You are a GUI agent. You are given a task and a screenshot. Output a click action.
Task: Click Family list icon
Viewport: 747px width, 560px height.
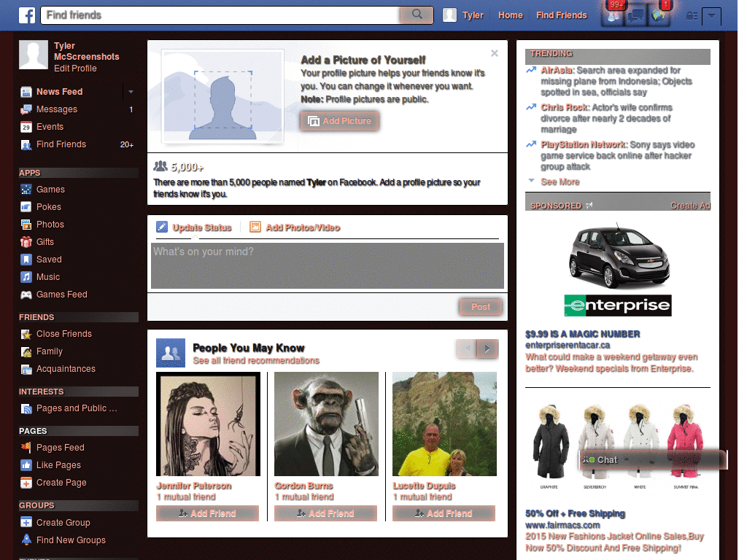[26, 352]
